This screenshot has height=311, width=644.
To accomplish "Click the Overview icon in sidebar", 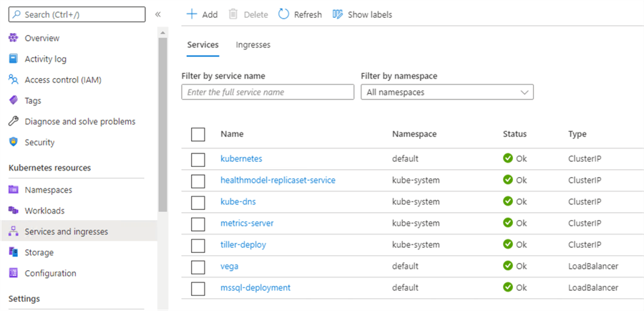I will (13, 38).
